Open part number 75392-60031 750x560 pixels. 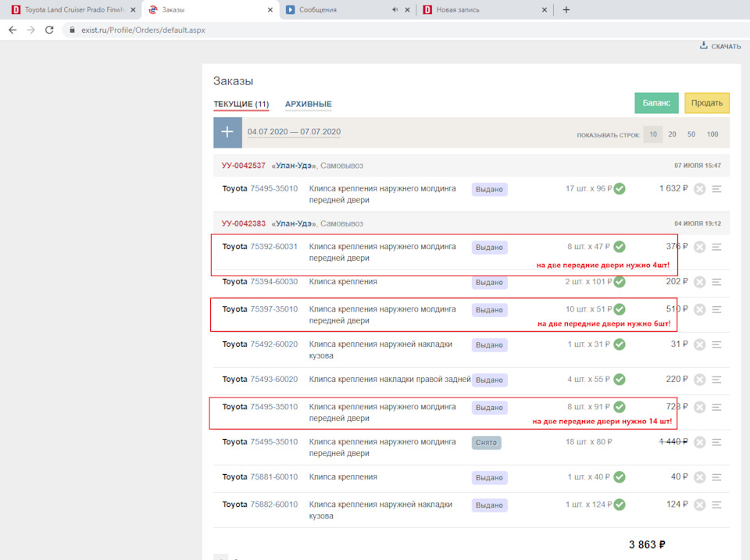pyautogui.click(x=273, y=247)
